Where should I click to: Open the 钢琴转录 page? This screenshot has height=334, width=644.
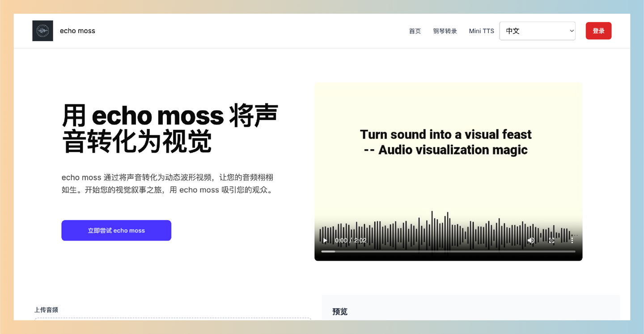445,31
